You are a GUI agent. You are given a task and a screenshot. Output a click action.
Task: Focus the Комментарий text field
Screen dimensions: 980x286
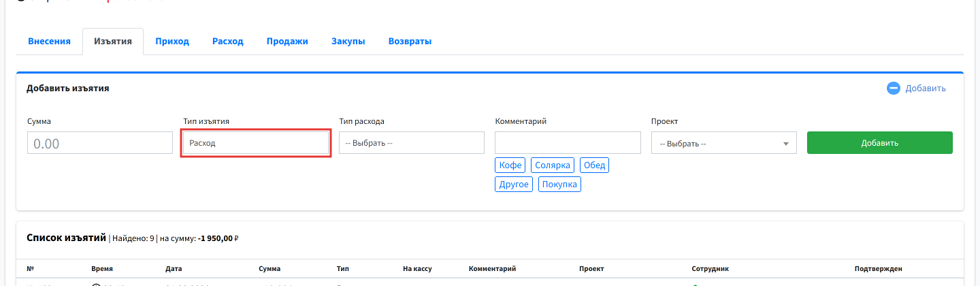[x=568, y=143]
